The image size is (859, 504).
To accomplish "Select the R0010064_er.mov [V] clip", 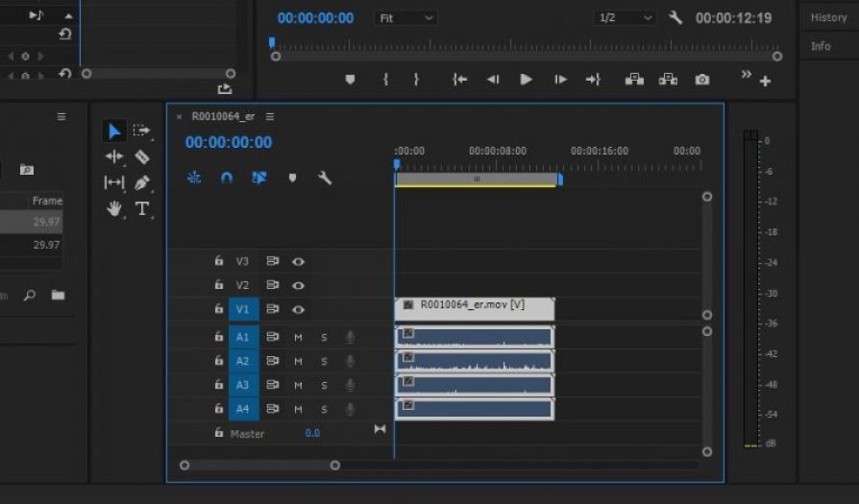I will [475, 309].
